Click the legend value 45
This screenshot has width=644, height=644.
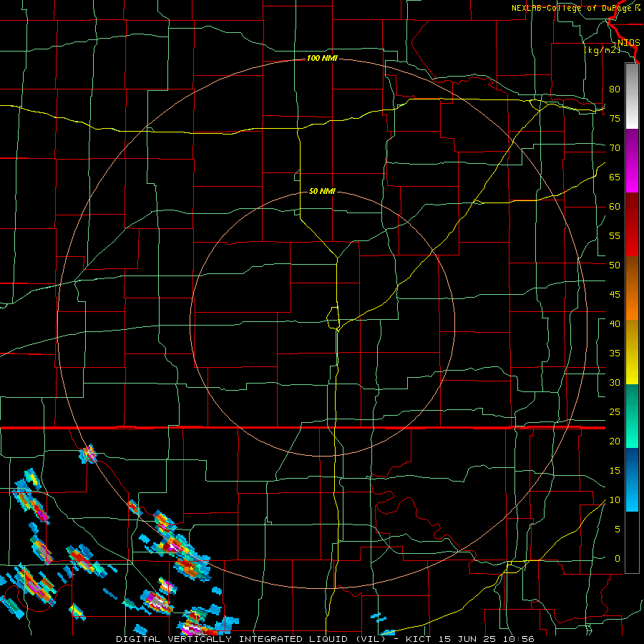click(x=615, y=295)
